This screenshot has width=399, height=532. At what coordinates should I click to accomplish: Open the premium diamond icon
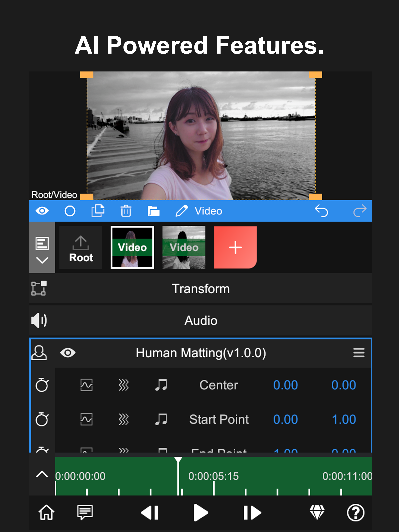click(317, 513)
